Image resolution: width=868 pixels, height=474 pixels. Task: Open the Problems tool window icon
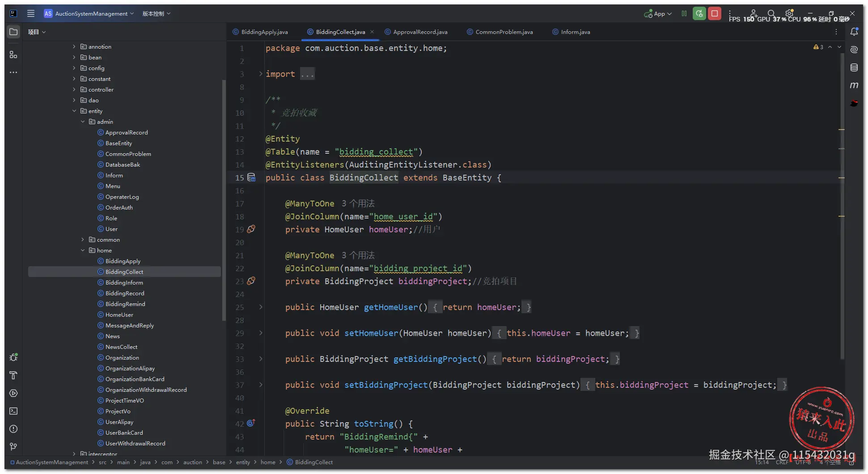[13, 429]
